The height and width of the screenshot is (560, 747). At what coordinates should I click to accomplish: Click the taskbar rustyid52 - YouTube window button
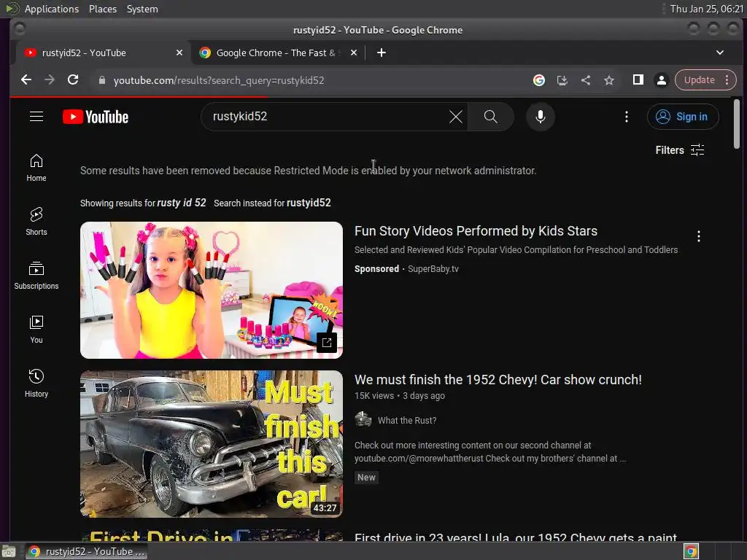click(86, 551)
